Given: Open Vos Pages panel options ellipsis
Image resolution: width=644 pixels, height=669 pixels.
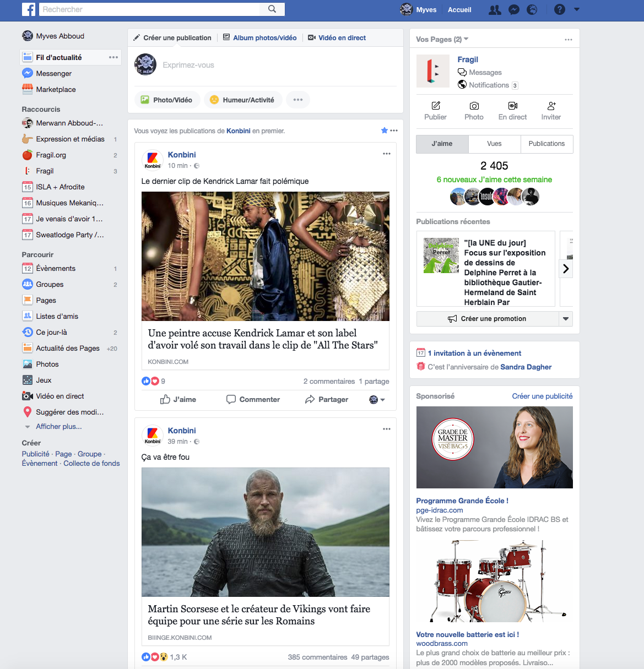Looking at the screenshot, I should coord(569,40).
